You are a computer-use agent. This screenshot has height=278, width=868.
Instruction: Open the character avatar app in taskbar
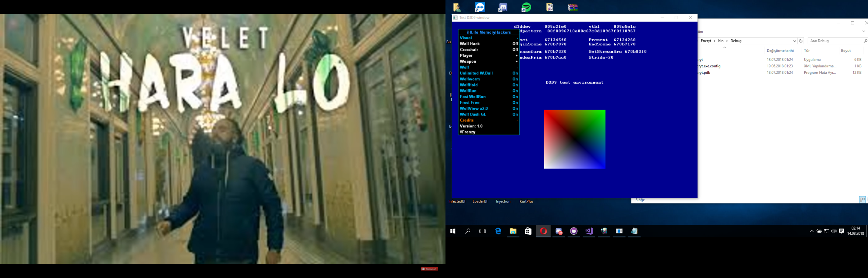tap(604, 231)
